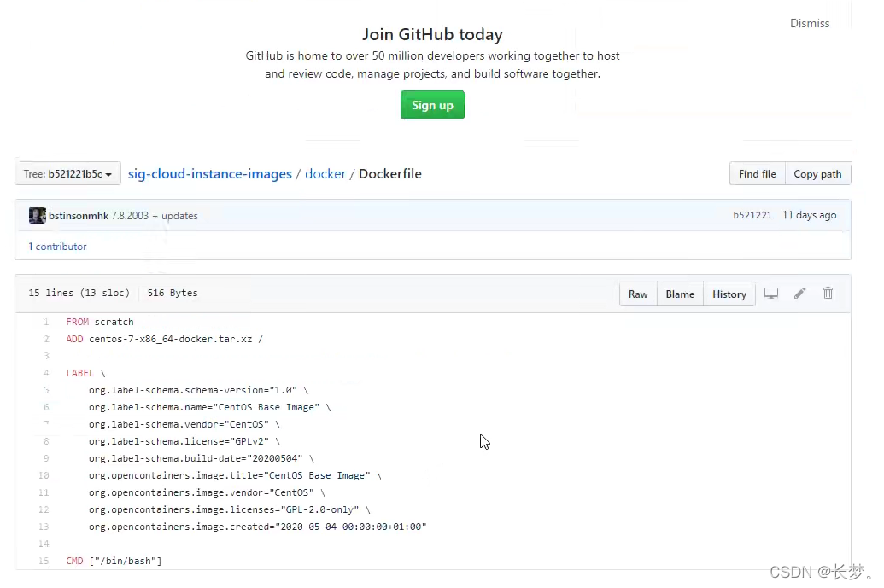Click the 'Join GitHub today' heading
Screen dimensions: 884x588
pyautogui.click(x=432, y=34)
